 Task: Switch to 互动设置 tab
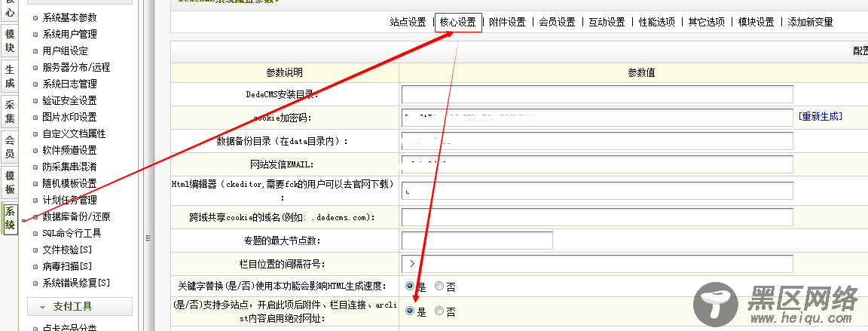[607, 22]
